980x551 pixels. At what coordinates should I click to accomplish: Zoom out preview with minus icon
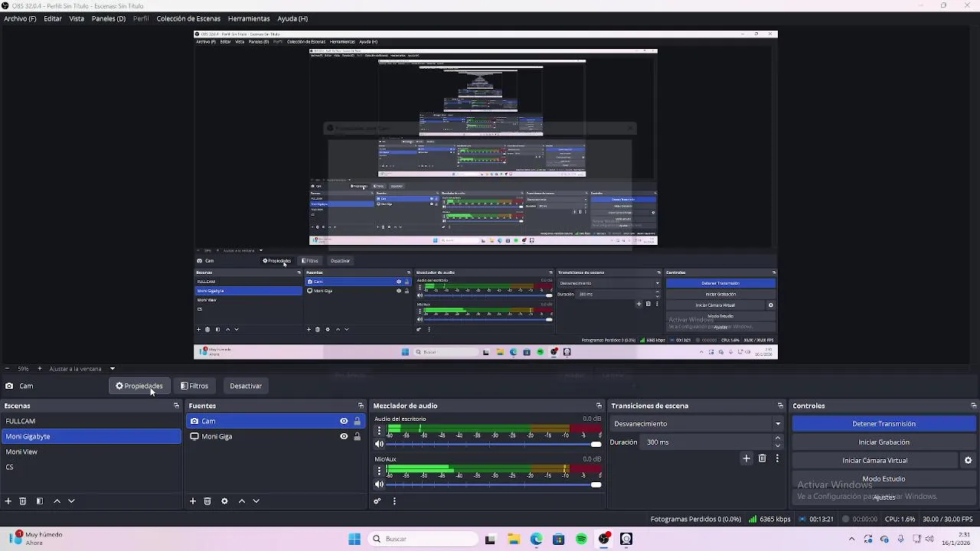click(x=6, y=369)
